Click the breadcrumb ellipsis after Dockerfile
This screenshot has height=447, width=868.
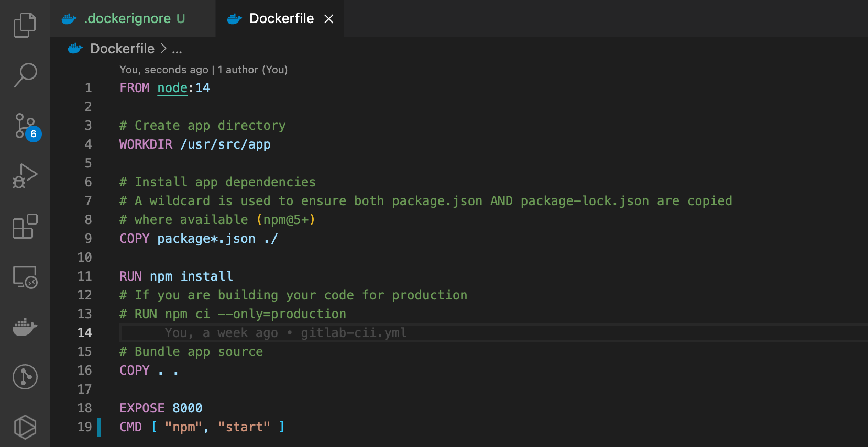(177, 49)
